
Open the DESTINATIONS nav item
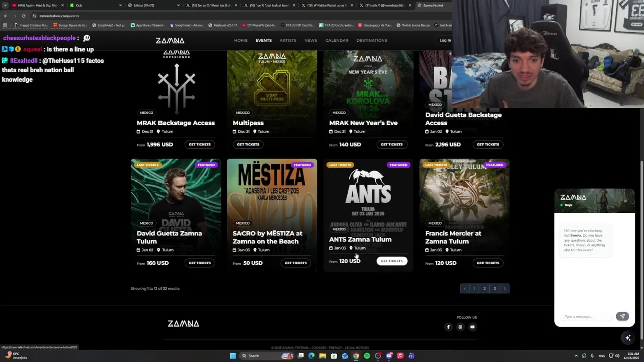pos(372,40)
